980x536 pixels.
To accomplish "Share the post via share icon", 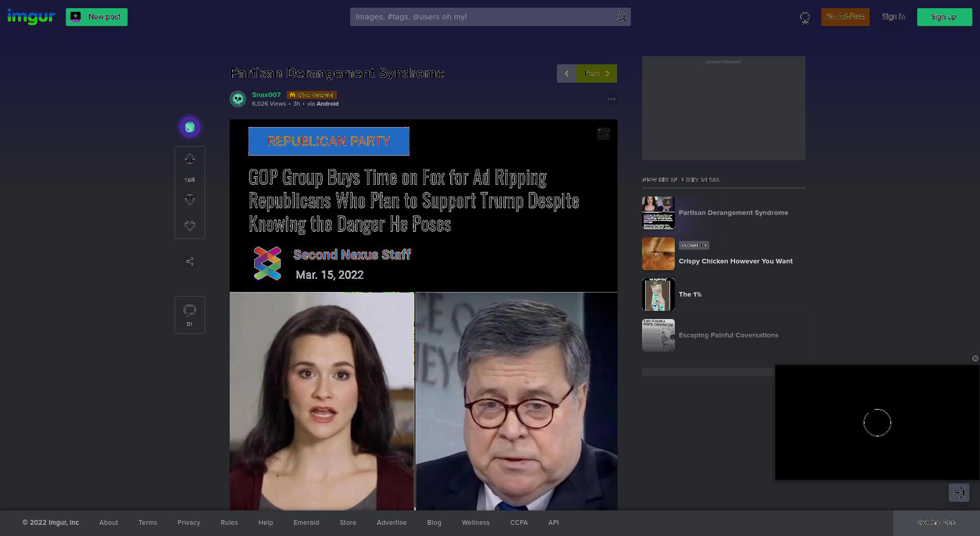I will [x=190, y=261].
